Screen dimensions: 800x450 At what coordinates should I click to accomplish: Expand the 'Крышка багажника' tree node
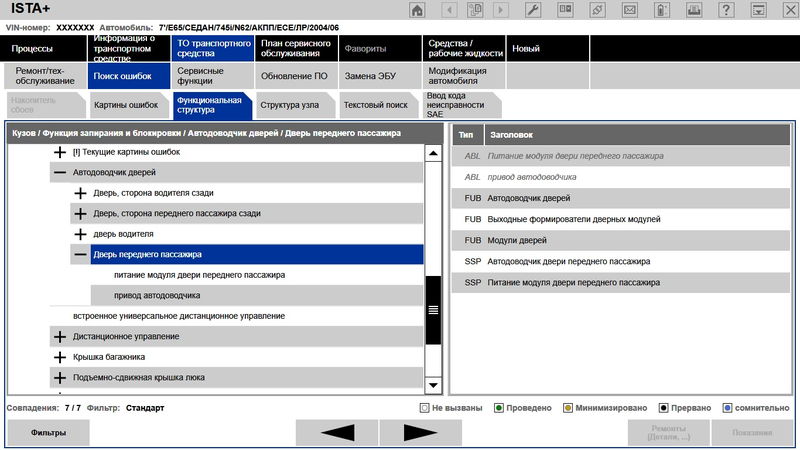click(x=60, y=357)
